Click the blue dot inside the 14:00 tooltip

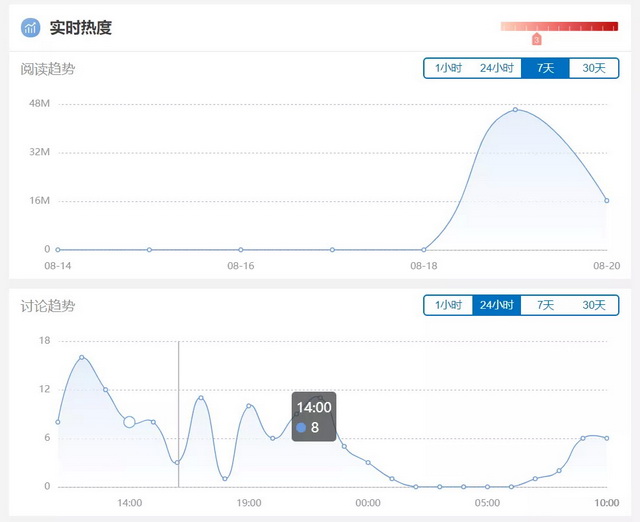[301, 428]
